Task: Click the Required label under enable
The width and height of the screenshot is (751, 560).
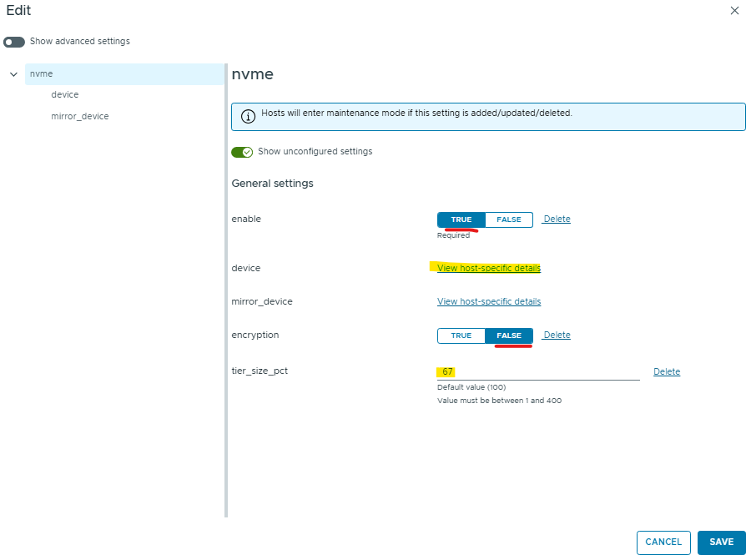Action: 453,235
